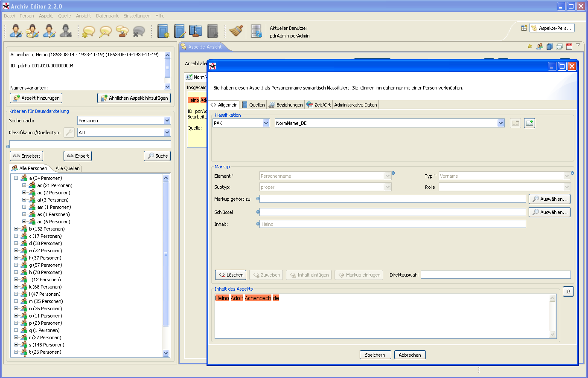Click the broom cleanup toolbar icon
This screenshot has height=378, width=588.
pyautogui.click(x=236, y=31)
